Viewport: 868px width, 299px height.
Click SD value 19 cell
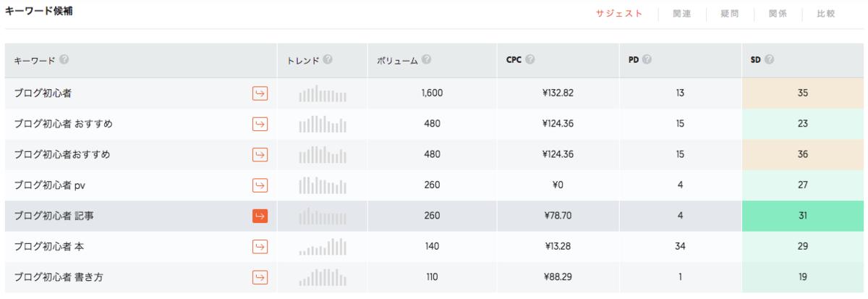pyautogui.click(x=803, y=277)
